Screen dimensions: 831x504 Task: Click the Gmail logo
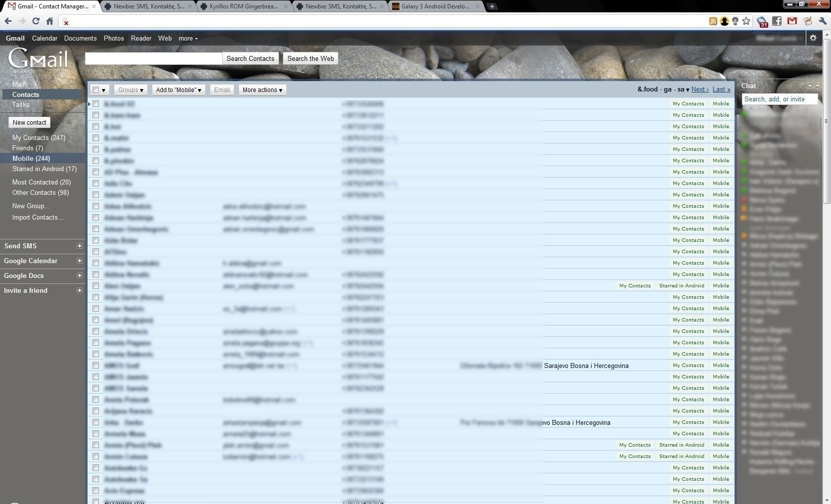38,60
